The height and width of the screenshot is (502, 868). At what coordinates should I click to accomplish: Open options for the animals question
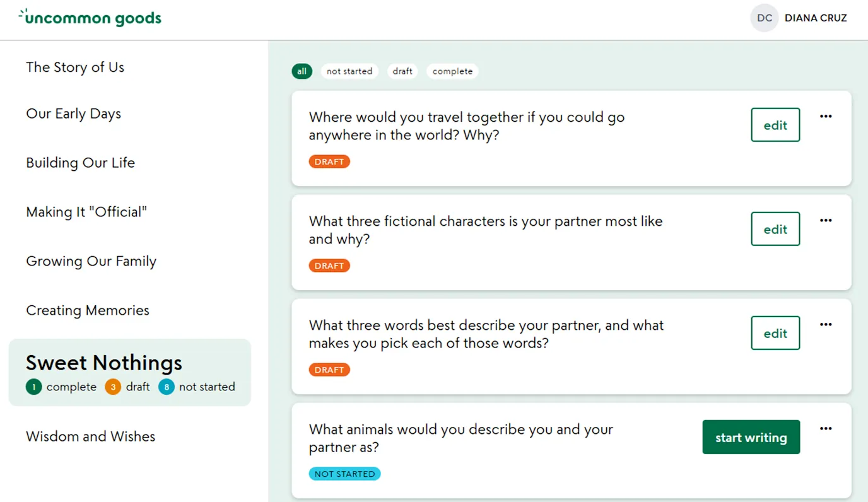(x=826, y=428)
